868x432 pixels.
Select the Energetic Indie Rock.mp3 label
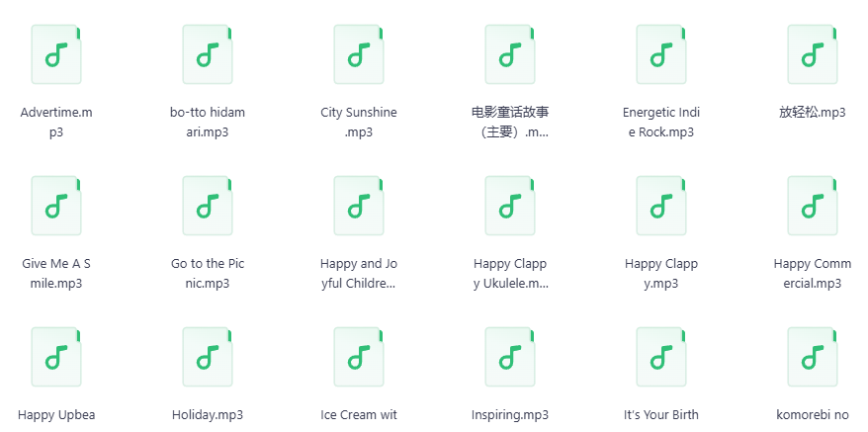[x=661, y=123]
